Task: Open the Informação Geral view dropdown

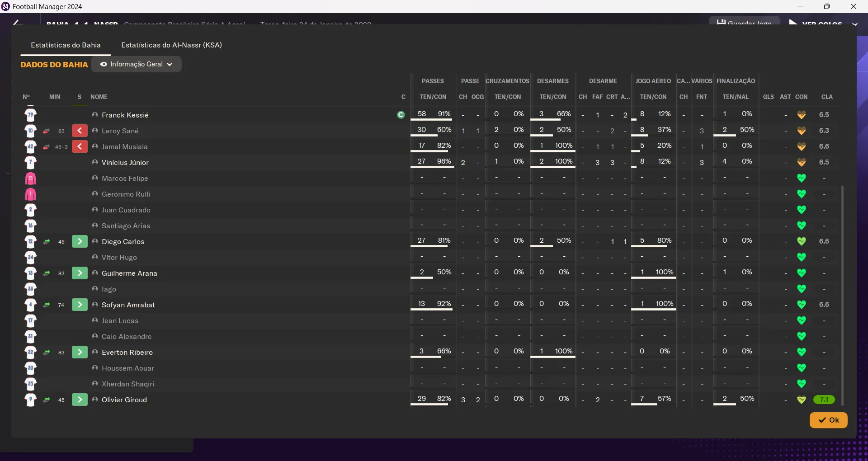Action: (137, 64)
